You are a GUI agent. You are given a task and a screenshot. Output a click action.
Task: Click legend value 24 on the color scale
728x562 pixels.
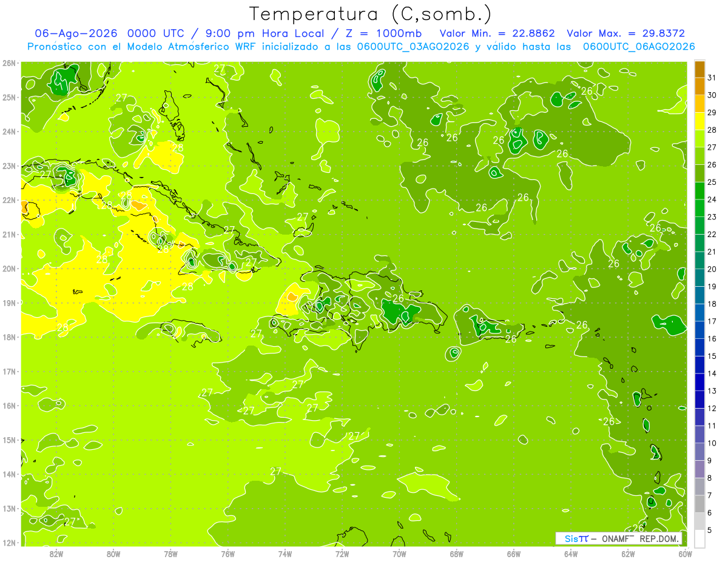point(712,199)
